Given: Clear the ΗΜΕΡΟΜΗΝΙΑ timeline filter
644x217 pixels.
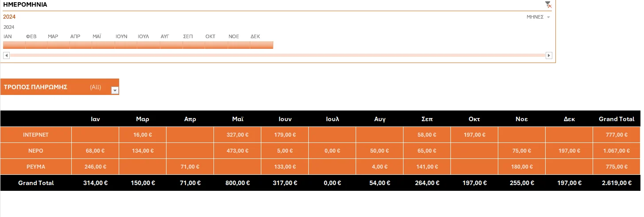Looking at the screenshot, I should [x=548, y=4].
